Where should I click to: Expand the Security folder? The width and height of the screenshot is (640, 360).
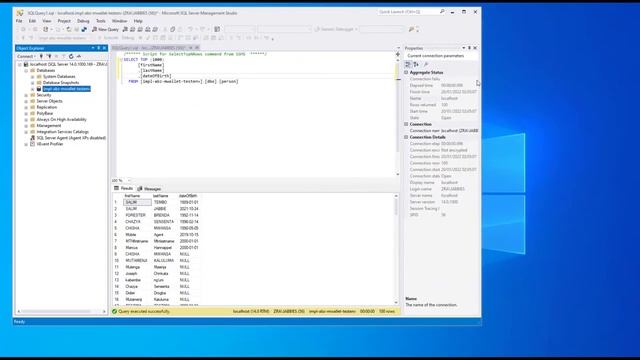pyautogui.click(x=26, y=95)
